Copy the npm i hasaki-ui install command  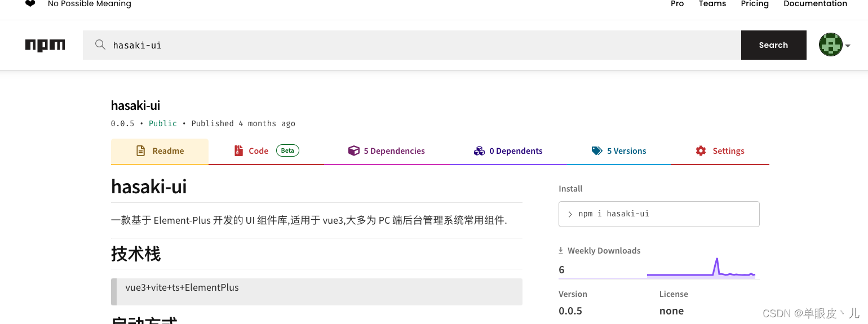point(659,214)
